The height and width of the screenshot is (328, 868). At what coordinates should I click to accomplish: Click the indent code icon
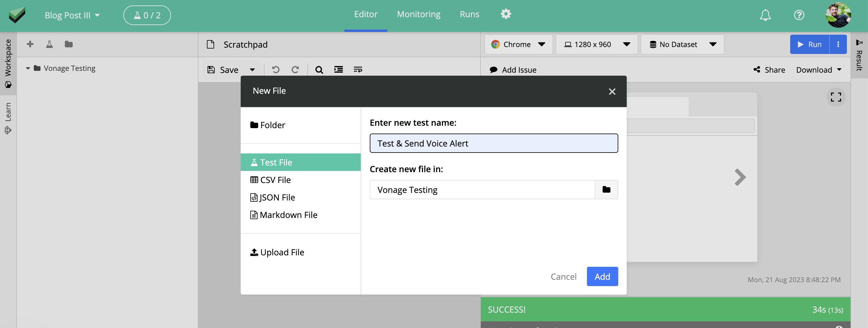pos(338,70)
